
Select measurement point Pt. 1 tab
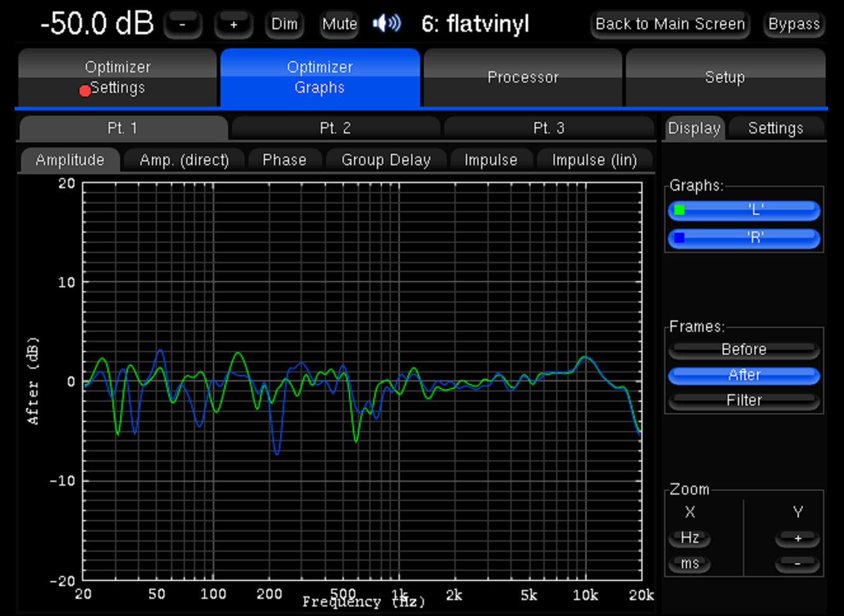123,128
